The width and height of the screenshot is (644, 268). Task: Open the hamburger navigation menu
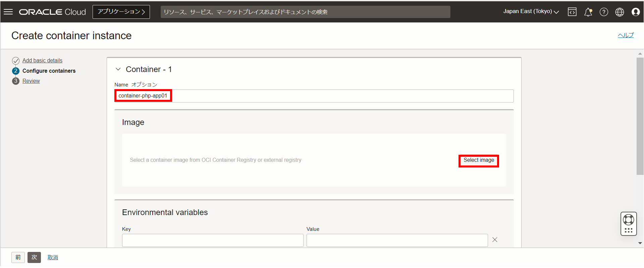8,12
